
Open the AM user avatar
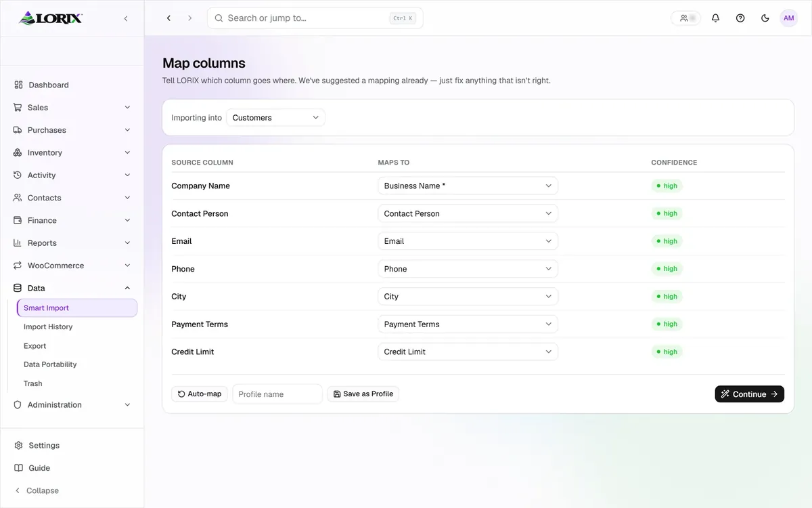click(x=788, y=18)
